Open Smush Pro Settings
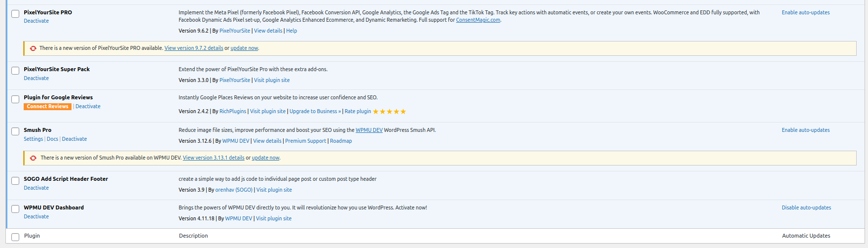Image resolution: width=868 pixels, height=248 pixels. click(x=33, y=139)
